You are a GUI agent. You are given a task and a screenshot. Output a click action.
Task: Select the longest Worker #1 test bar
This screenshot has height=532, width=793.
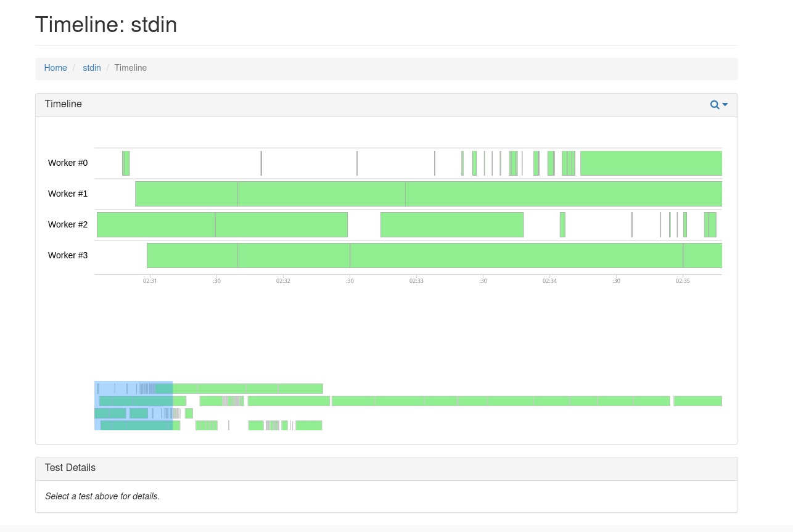point(563,194)
